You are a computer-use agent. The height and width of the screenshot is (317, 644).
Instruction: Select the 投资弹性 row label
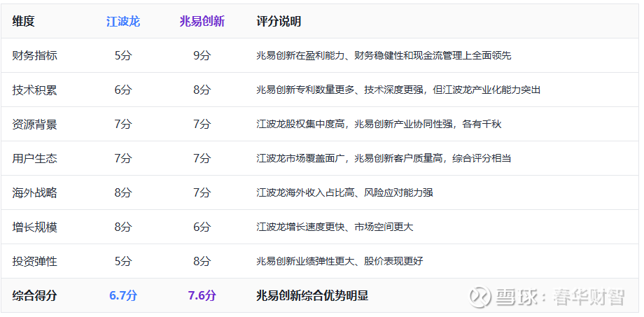[x=34, y=261]
